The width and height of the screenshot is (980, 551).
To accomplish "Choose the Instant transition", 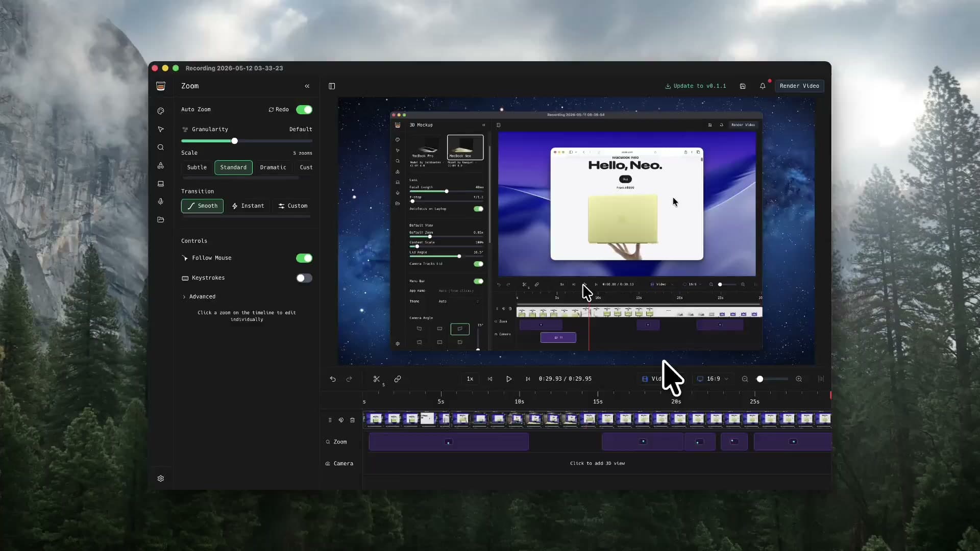I will [x=248, y=206].
